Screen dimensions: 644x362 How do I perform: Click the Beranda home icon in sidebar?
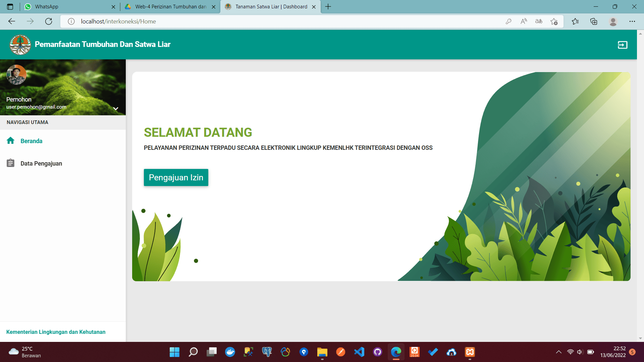(x=10, y=141)
